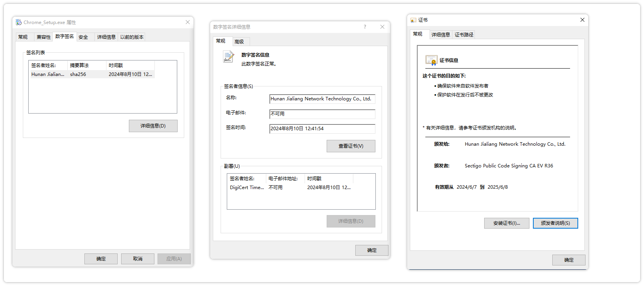Click the digital signature document icon
This screenshot has width=644, height=286.
coord(228,57)
